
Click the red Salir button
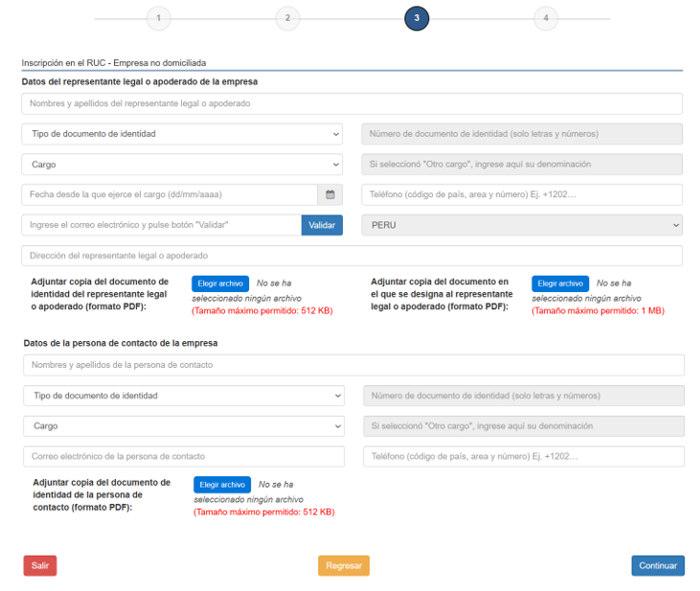(x=40, y=566)
